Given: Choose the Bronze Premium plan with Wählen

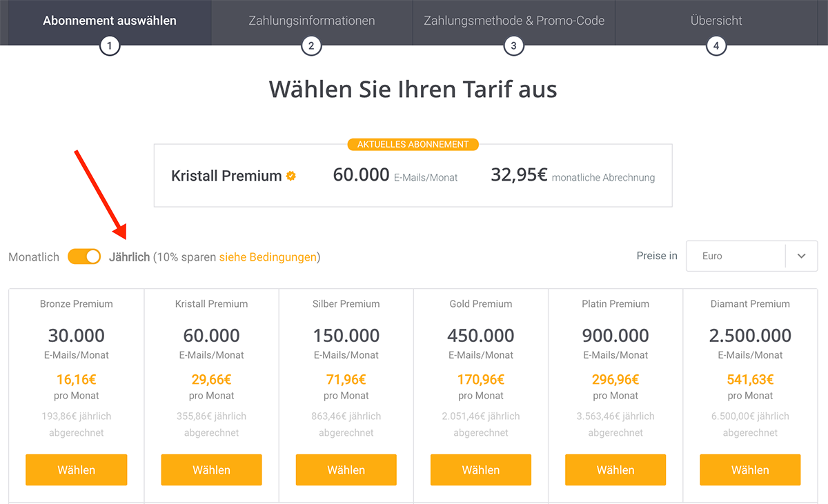Looking at the screenshot, I should coord(77,470).
